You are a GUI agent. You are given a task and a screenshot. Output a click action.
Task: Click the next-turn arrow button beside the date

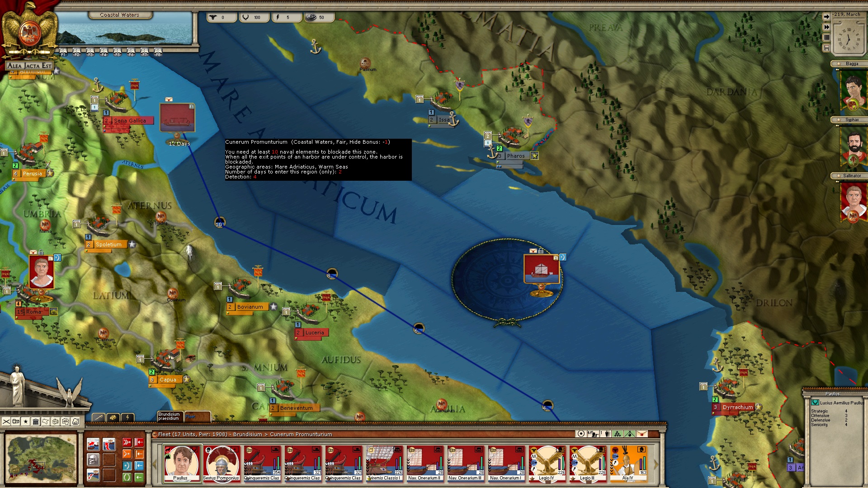[x=826, y=16]
